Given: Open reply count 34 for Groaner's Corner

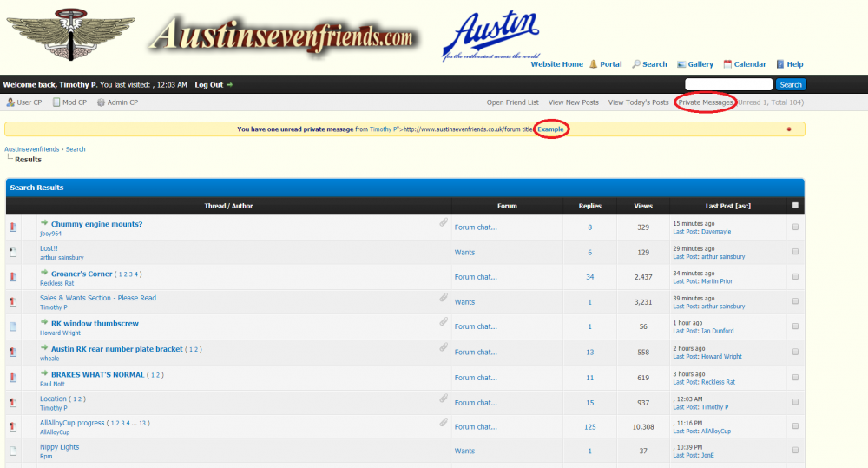Looking at the screenshot, I should pos(589,277).
